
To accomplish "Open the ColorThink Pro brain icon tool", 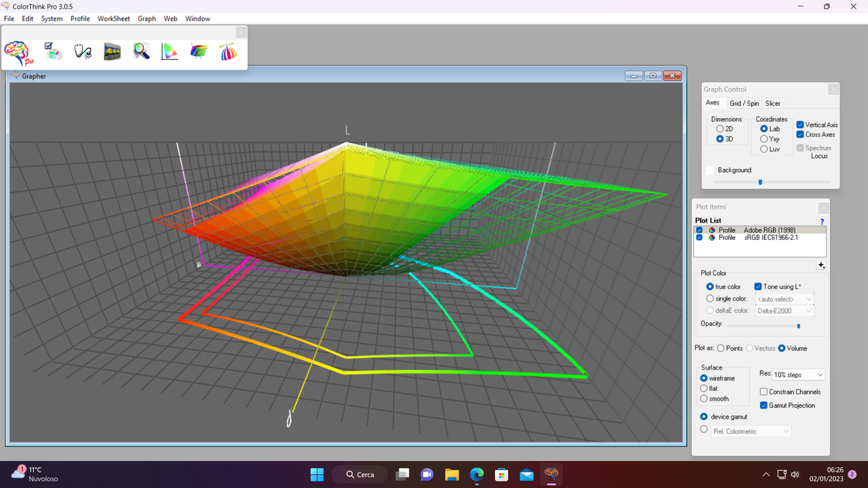I will coord(16,52).
